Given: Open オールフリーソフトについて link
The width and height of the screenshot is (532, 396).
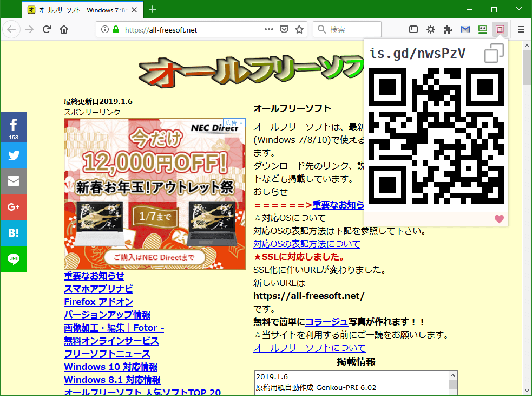Looking at the screenshot, I should (310, 348).
